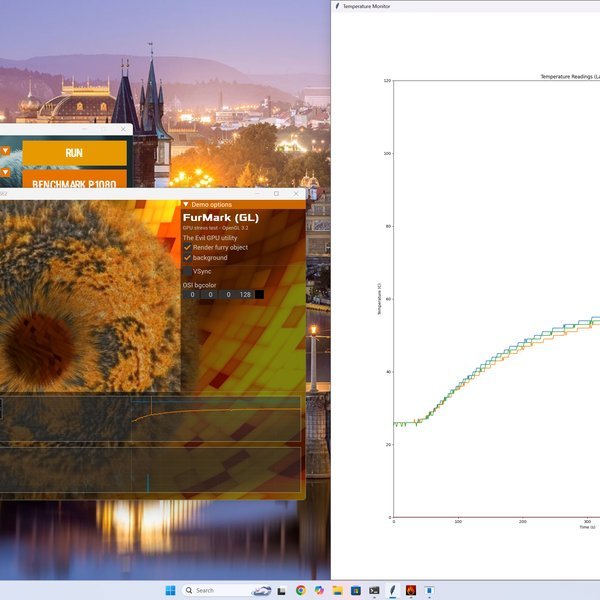Open Google Chrome from the taskbar

tap(301, 590)
